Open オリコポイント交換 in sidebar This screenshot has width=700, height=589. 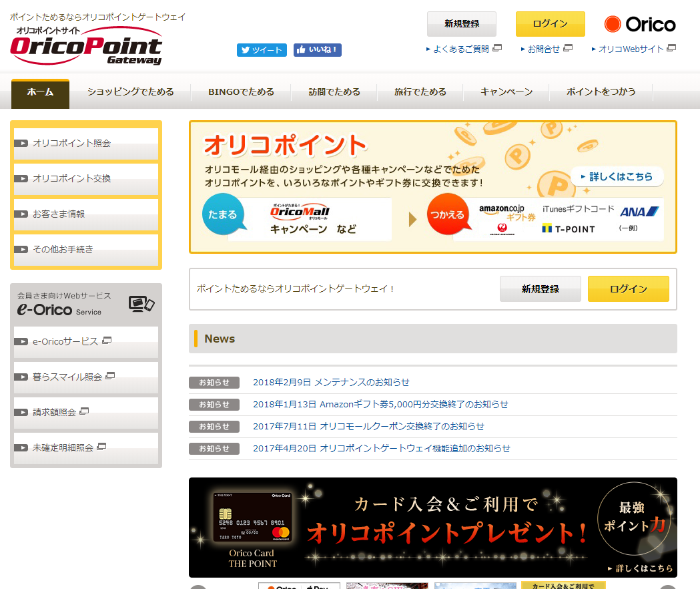[72, 178]
